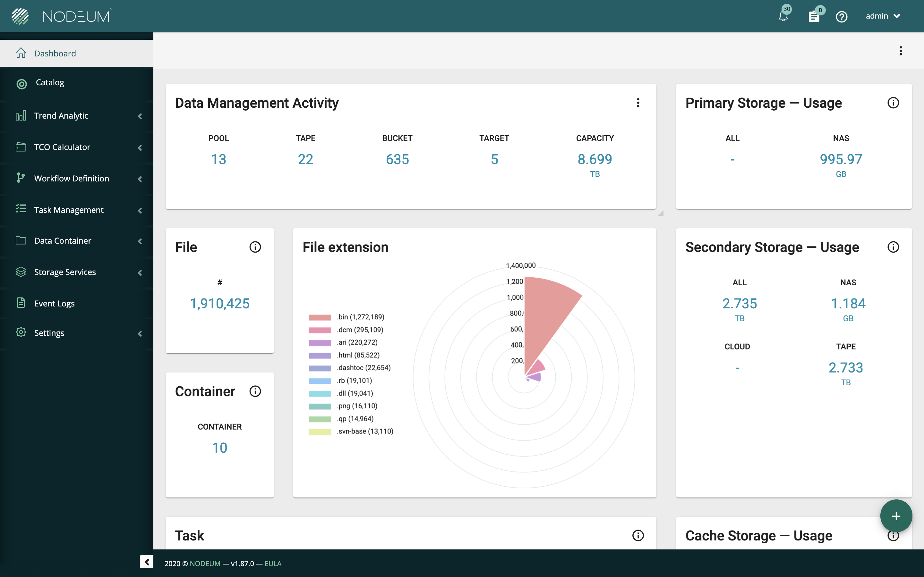Open the help question mark icon
The image size is (924, 577).
point(842,16)
